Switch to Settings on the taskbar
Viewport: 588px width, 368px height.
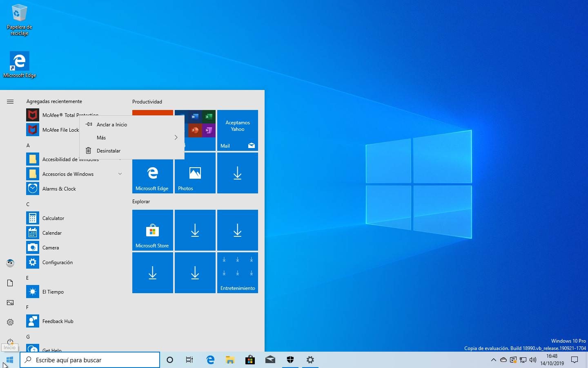(x=310, y=360)
